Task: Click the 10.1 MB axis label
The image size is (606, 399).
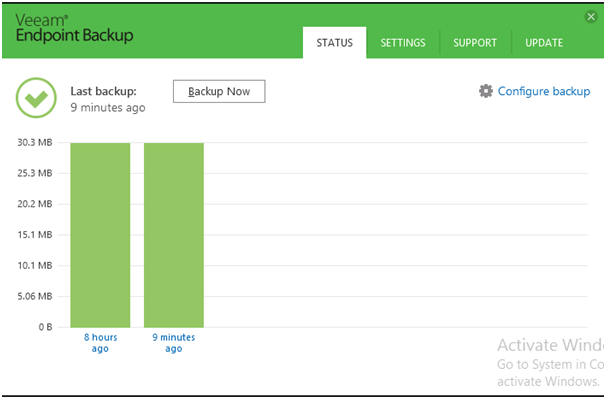Action: point(34,266)
